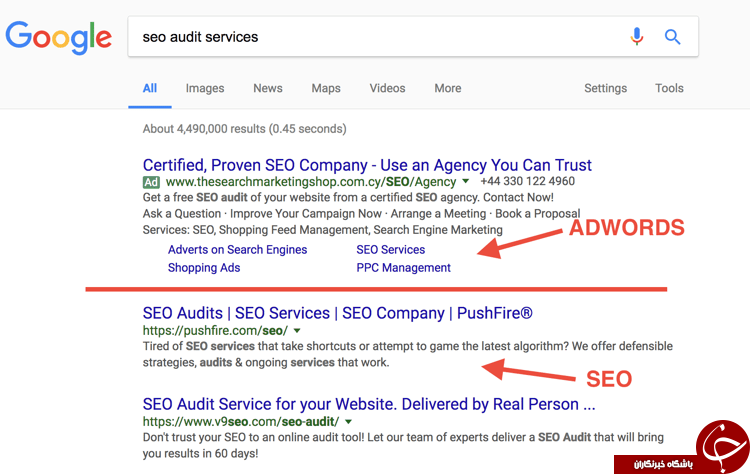Expand arrow next to thesearchmarketingshop URL
The width and height of the screenshot is (750, 474).
pos(465,182)
